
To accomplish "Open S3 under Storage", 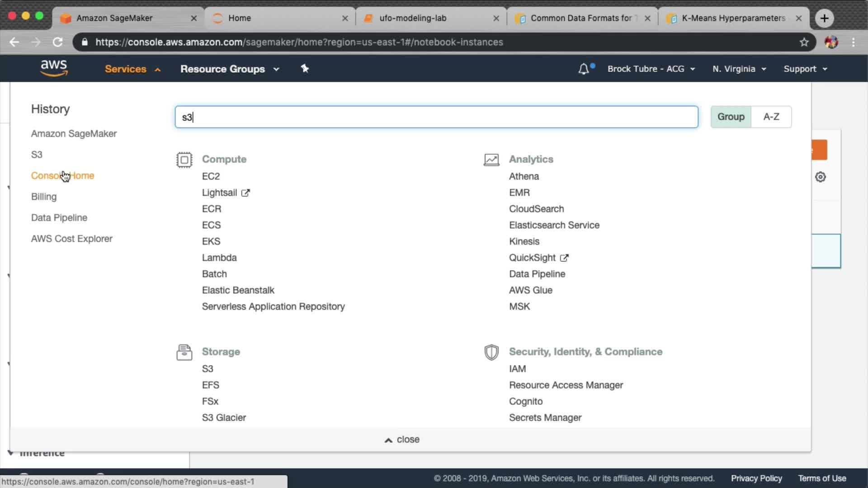I will (x=208, y=369).
